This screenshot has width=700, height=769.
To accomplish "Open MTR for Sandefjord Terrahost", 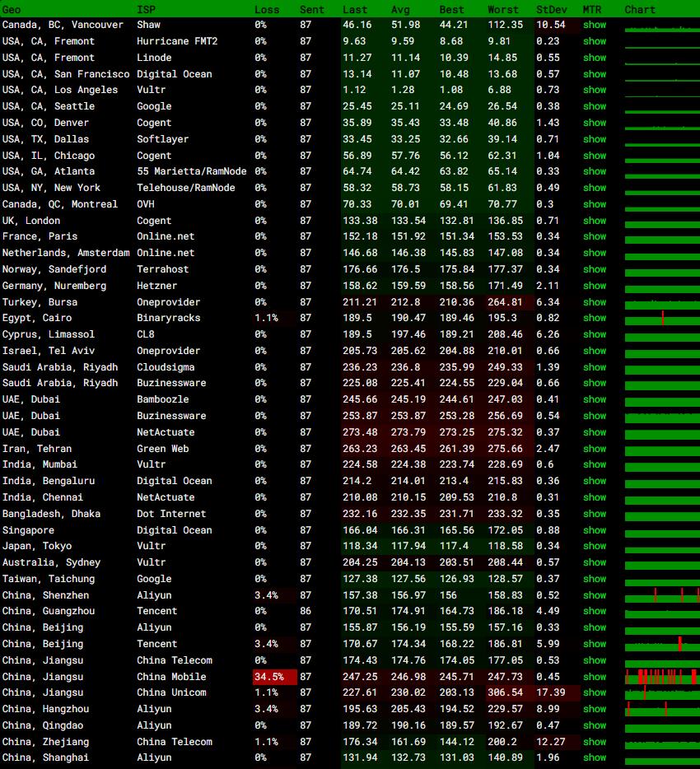I will [x=595, y=269].
